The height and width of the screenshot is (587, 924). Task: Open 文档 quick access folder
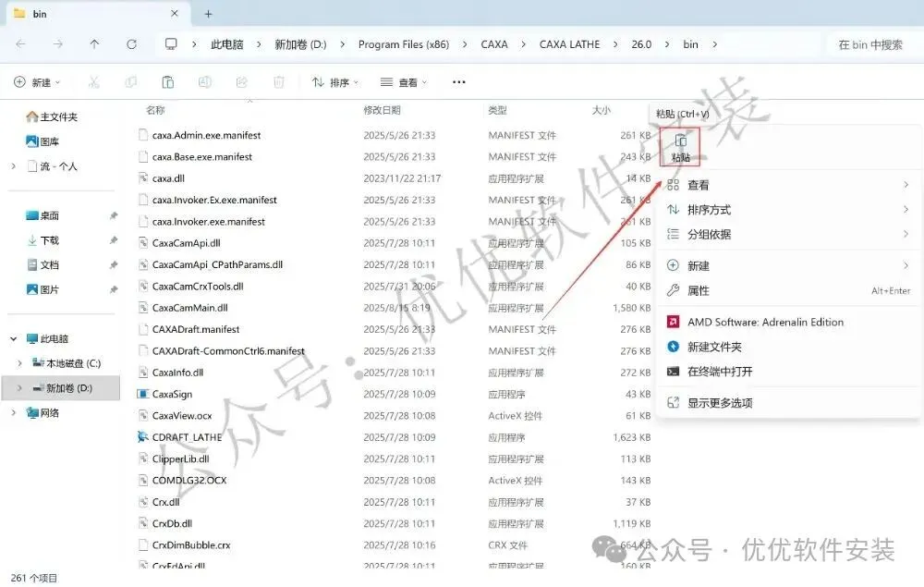click(x=43, y=265)
